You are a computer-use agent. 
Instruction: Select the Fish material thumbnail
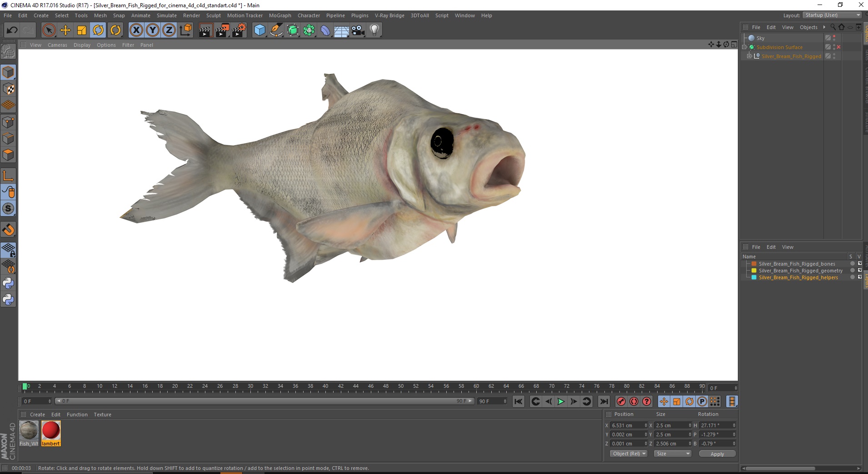(x=29, y=433)
